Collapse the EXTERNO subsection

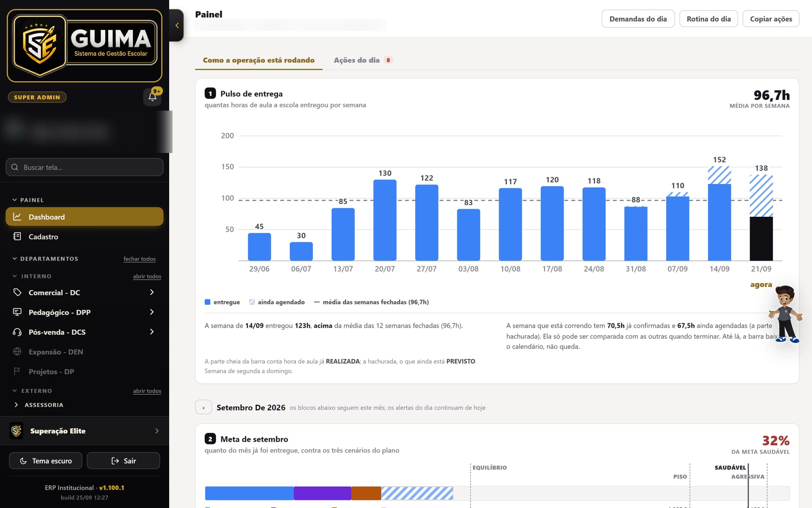tap(32, 391)
